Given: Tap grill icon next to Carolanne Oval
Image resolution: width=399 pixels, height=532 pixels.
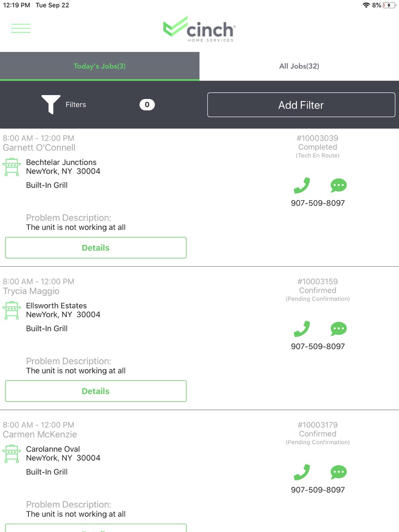Looking at the screenshot, I should (x=12, y=453).
